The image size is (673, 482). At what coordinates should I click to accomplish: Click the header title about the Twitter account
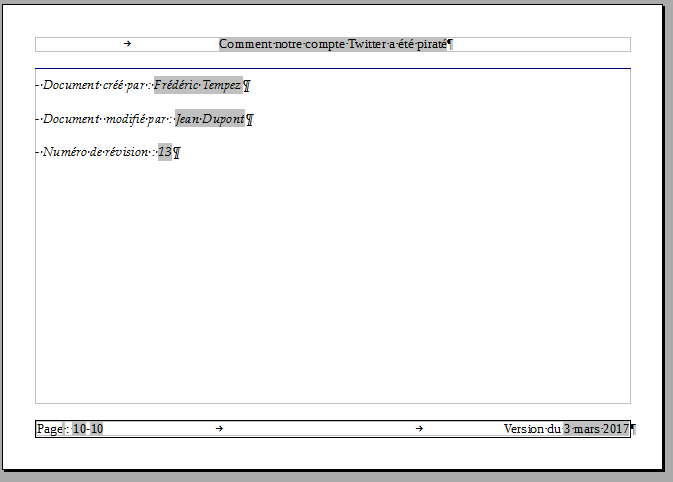pyautogui.click(x=332, y=44)
